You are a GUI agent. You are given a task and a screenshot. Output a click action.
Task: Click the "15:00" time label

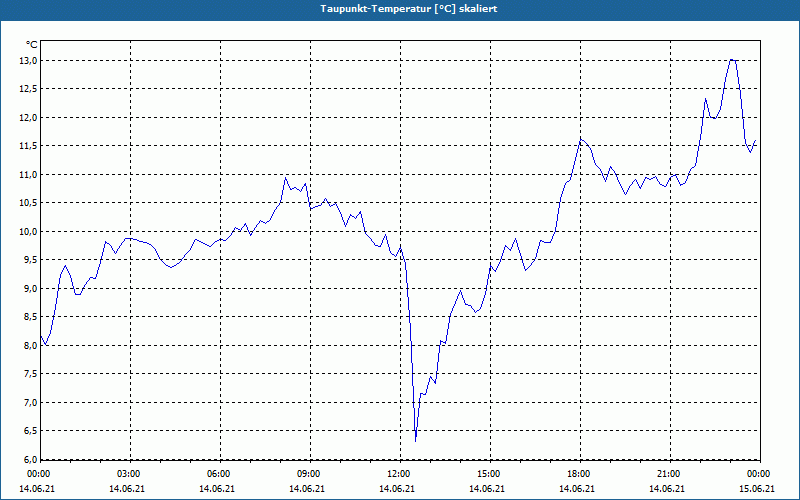[x=488, y=474]
